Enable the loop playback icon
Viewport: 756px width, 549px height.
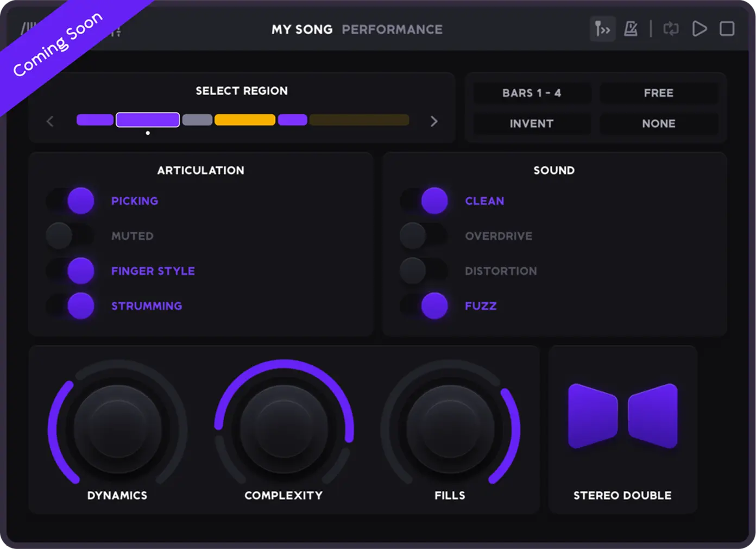pyautogui.click(x=671, y=29)
